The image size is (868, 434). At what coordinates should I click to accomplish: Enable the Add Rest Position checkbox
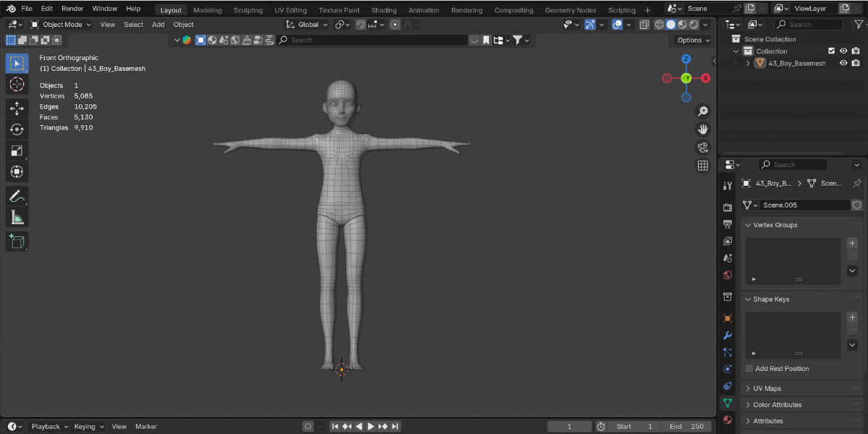[749, 368]
